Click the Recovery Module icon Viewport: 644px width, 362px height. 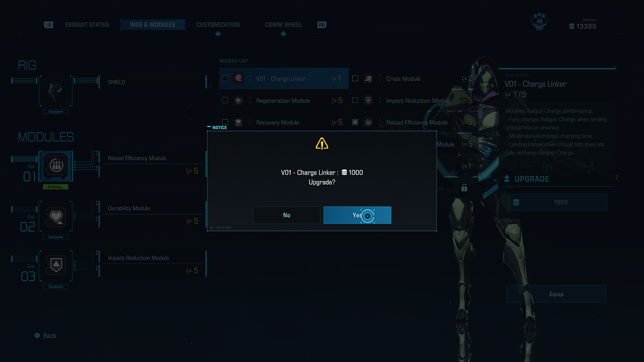[238, 122]
